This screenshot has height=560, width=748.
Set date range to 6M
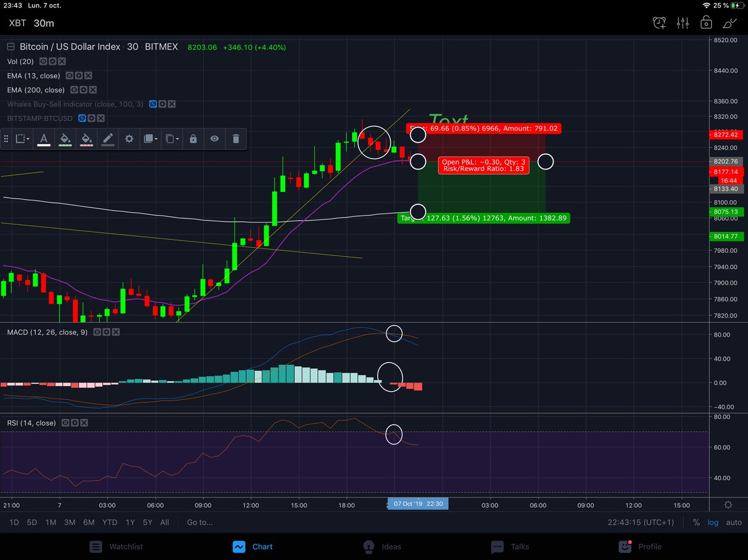tap(89, 522)
